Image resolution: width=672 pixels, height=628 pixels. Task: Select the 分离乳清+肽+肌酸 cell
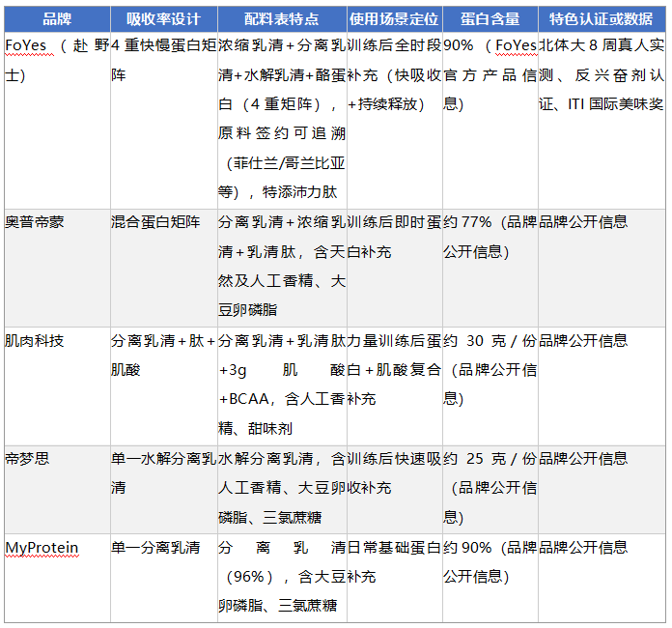(164, 386)
